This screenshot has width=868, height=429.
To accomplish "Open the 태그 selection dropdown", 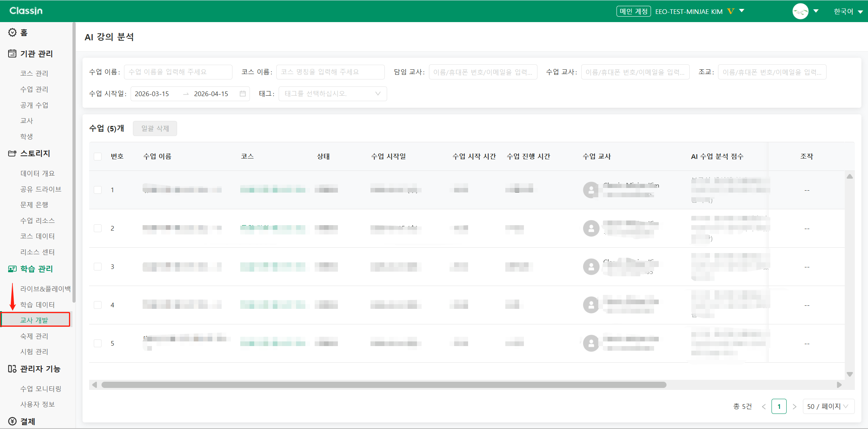I will 333,94.
